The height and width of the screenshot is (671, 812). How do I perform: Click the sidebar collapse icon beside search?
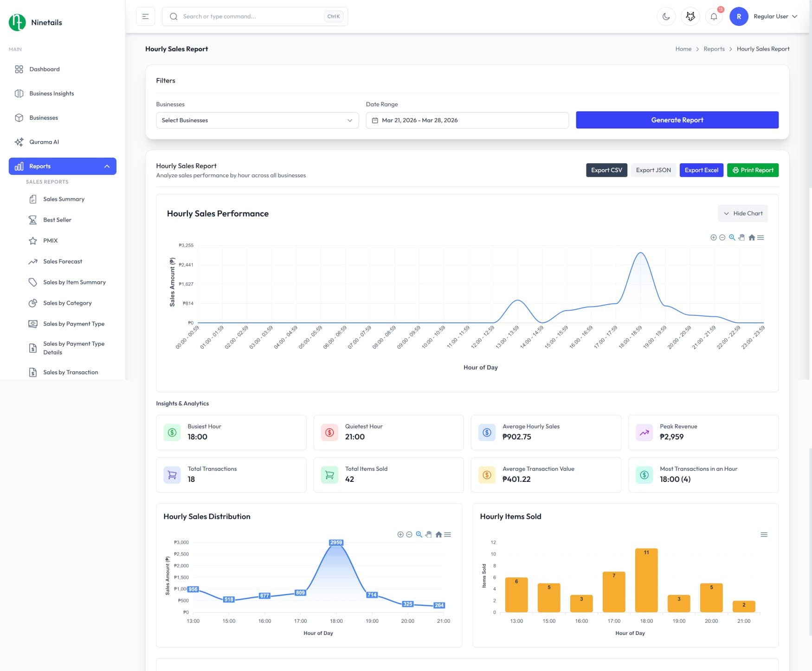[145, 16]
